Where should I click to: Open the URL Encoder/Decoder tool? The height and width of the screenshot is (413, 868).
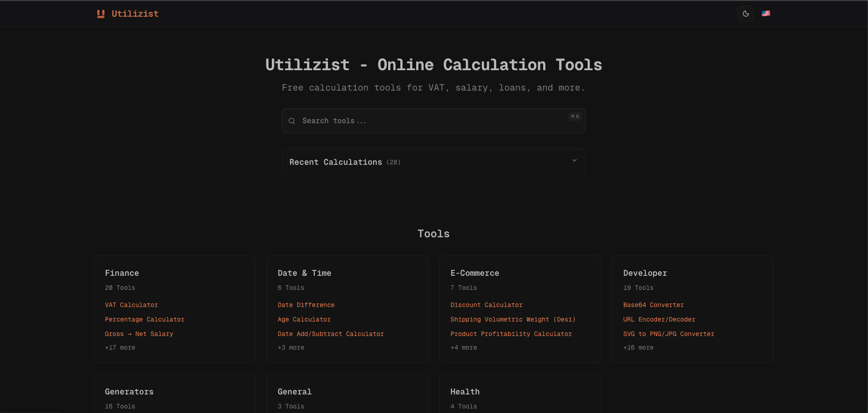click(x=659, y=319)
